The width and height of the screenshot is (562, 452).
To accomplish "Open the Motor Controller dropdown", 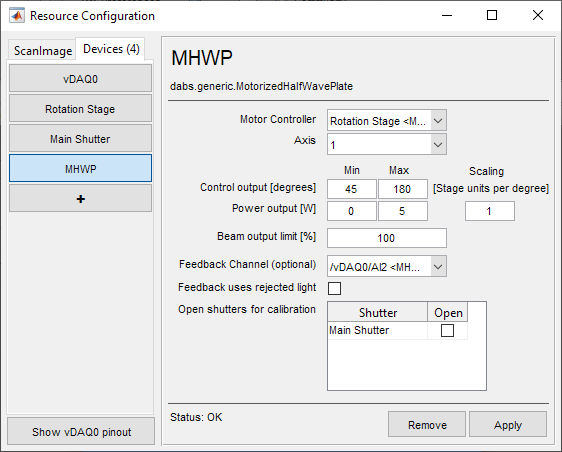I will tap(387, 120).
